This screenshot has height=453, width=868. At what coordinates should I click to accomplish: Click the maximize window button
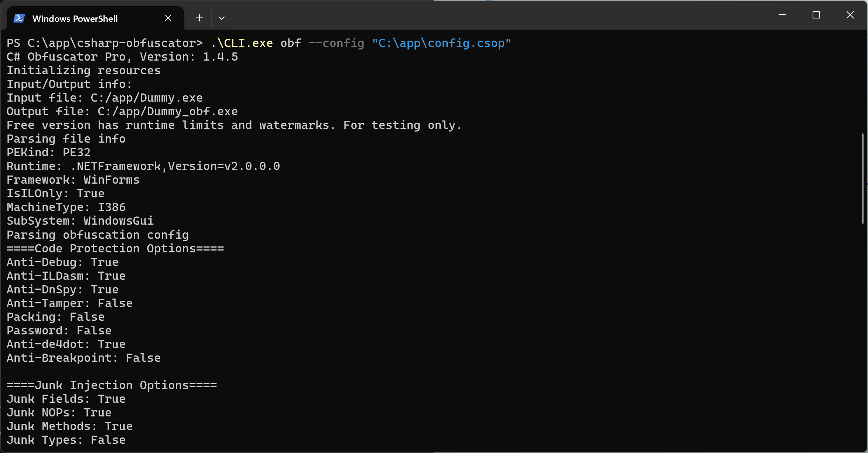[x=816, y=15]
